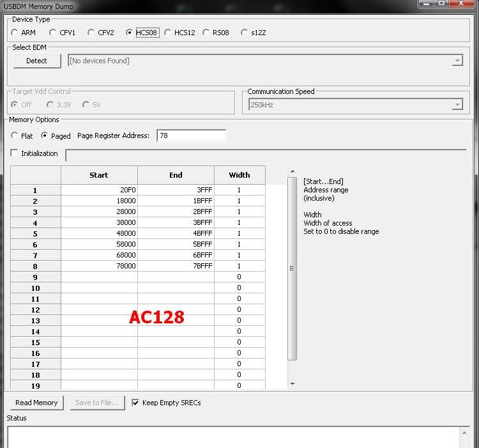Choose CFV1 device type radio button
479x448 pixels.
point(53,33)
